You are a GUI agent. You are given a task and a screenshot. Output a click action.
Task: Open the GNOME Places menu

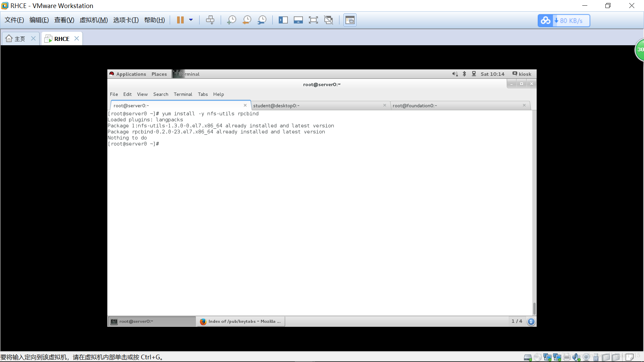point(159,74)
